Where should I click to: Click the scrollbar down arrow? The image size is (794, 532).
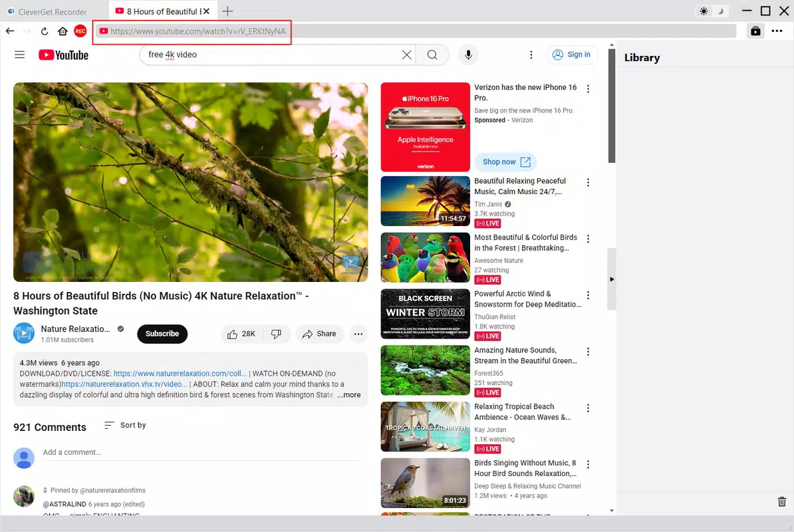[612, 511]
